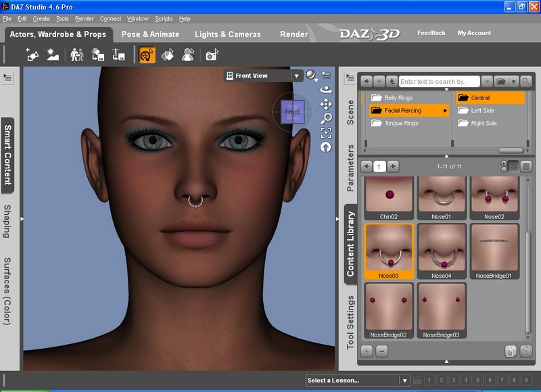Select the Belly Rings folder

click(409, 98)
